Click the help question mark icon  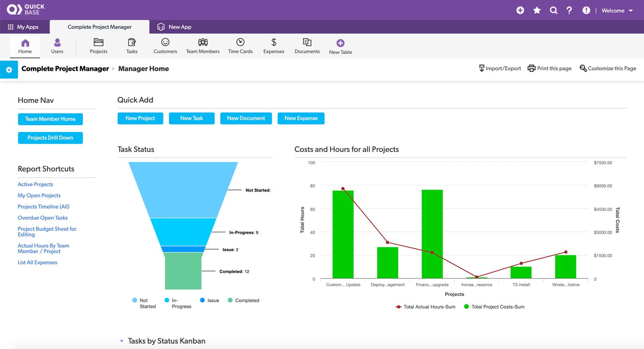(569, 10)
